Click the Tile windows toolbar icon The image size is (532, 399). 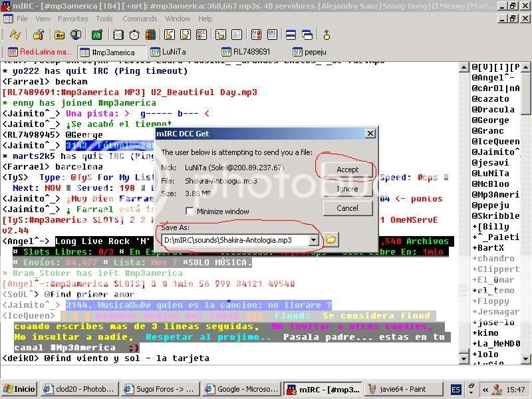click(x=291, y=35)
